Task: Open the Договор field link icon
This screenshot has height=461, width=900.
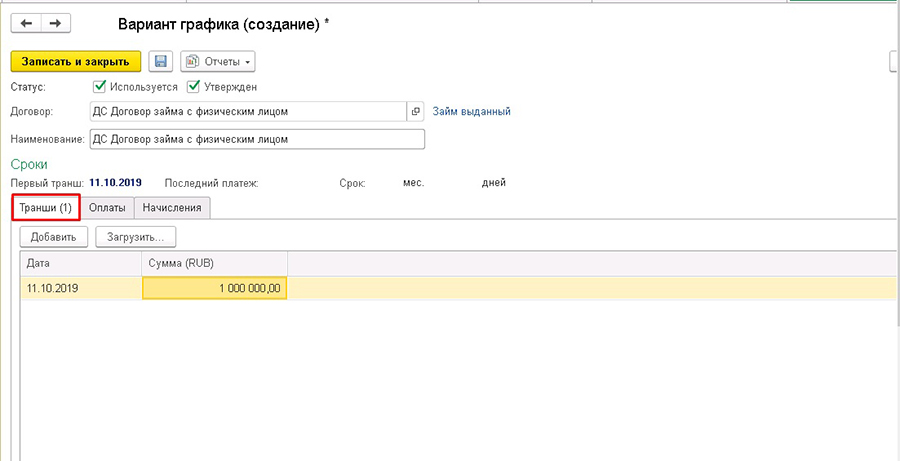Action: pos(417,111)
